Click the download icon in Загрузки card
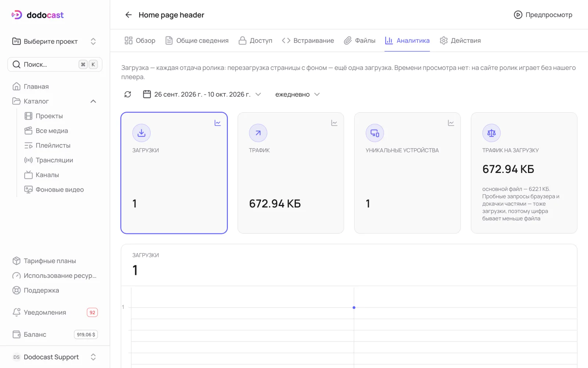The image size is (588, 368). [x=141, y=133]
